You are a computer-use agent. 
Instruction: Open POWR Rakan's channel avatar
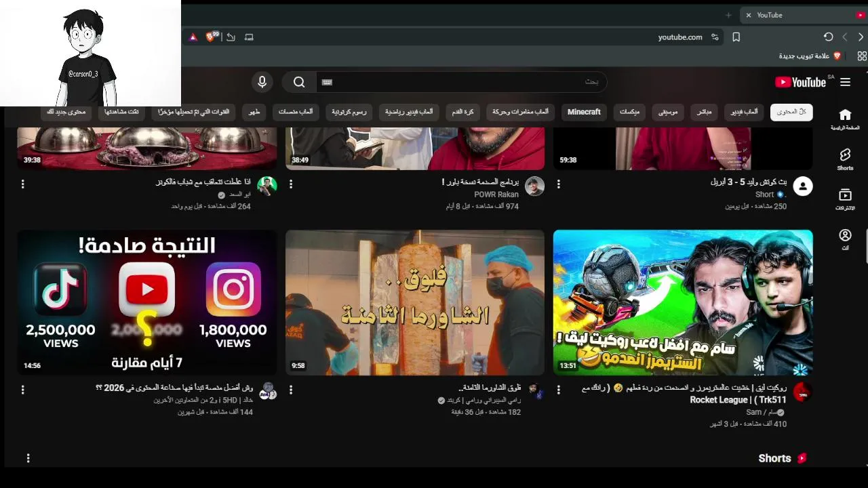coord(535,186)
